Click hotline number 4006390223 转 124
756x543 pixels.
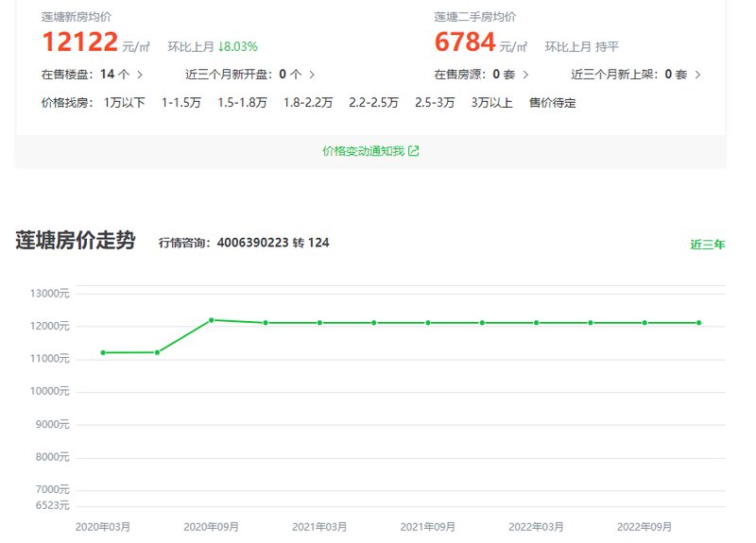[273, 243]
